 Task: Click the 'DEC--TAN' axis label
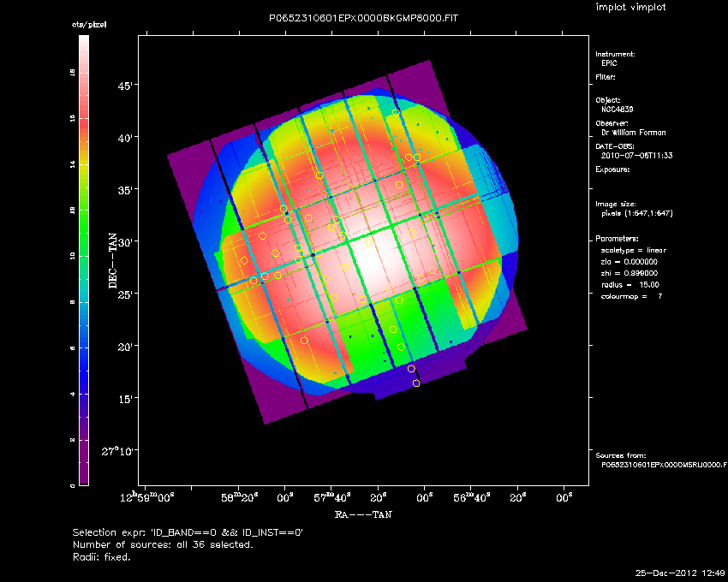pos(113,260)
